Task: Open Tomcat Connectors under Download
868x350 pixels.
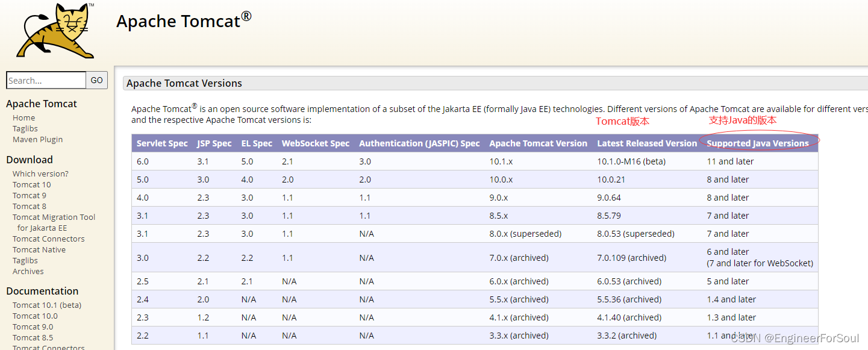Action: pos(49,239)
